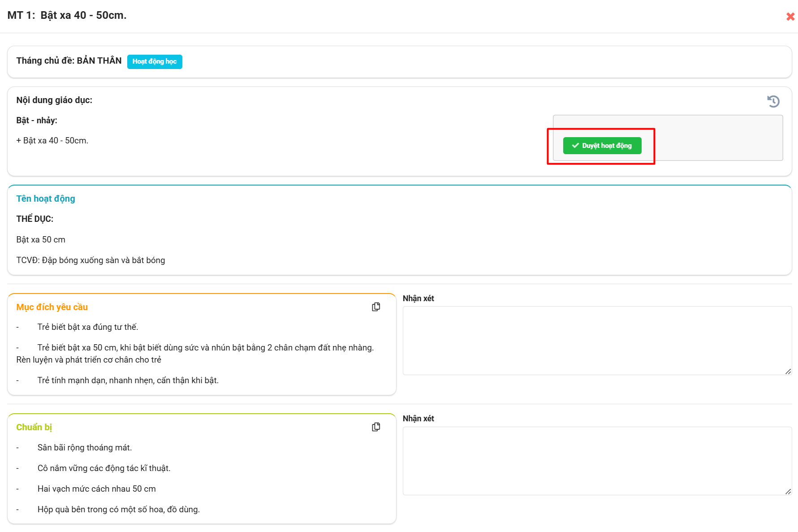Focus the Nhận xét box beside Chuẩn bị
The image size is (798, 532).
(597, 460)
